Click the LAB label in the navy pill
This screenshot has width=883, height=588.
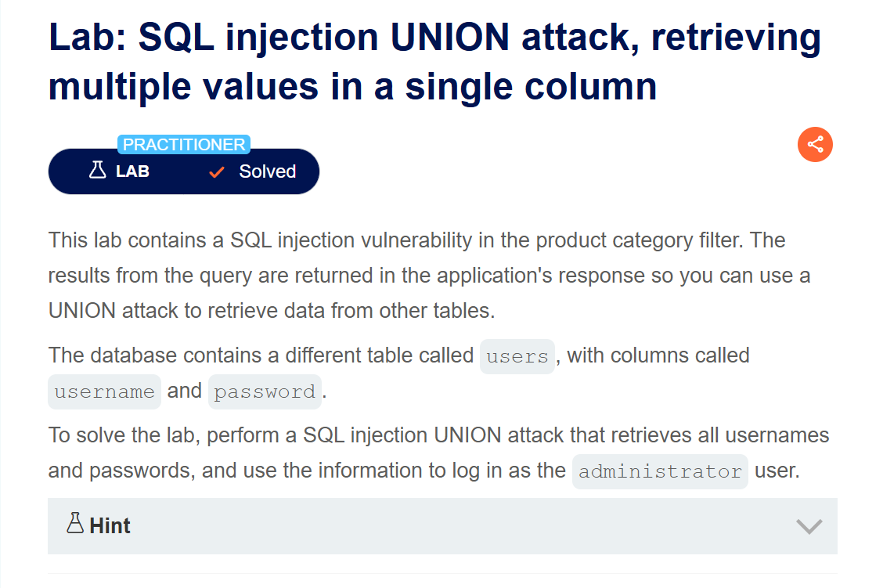coord(132,171)
